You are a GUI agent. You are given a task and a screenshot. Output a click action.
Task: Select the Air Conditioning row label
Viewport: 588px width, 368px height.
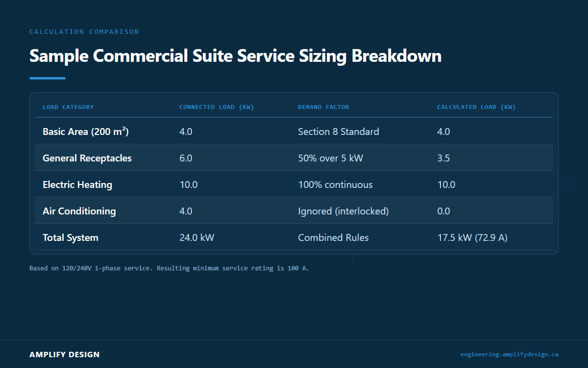pyautogui.click(x=79, y=211)
